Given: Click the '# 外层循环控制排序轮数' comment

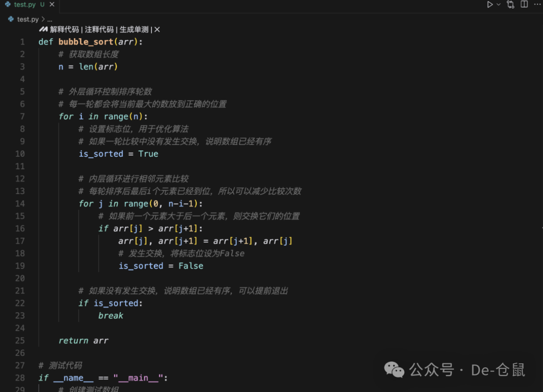Looking at the screenshot, I should [x=105, y=92].
